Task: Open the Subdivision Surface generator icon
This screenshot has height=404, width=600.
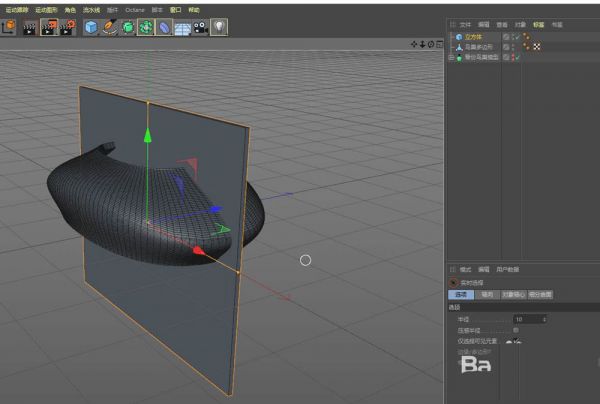Action: [x=128, y=28]
